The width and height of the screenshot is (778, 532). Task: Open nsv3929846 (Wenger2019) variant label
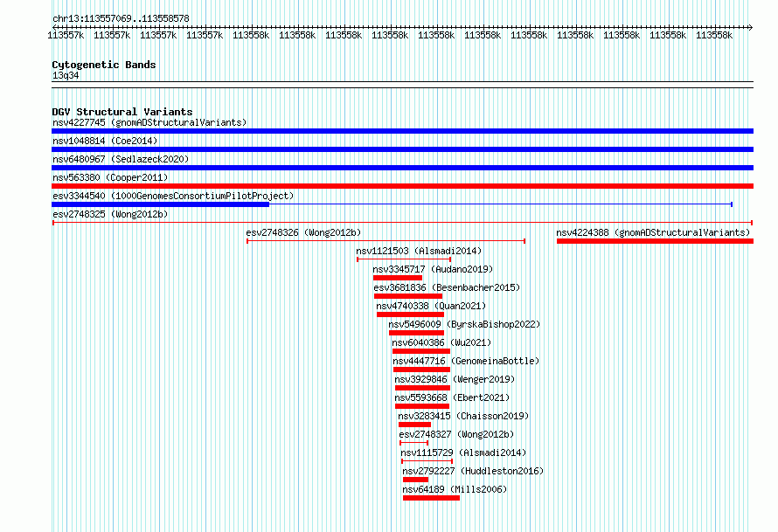coord(455,379)
